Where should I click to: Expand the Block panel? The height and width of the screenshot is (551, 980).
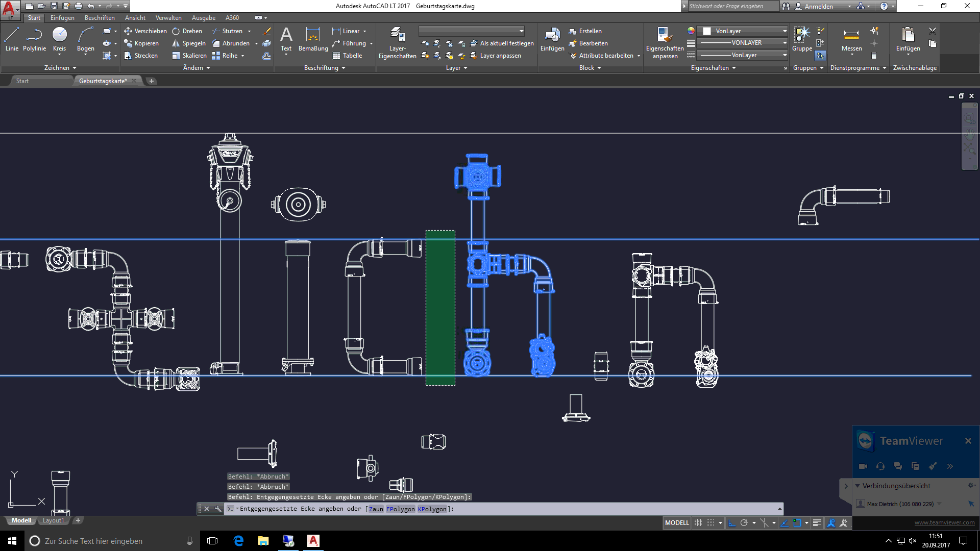pos(590,68)
